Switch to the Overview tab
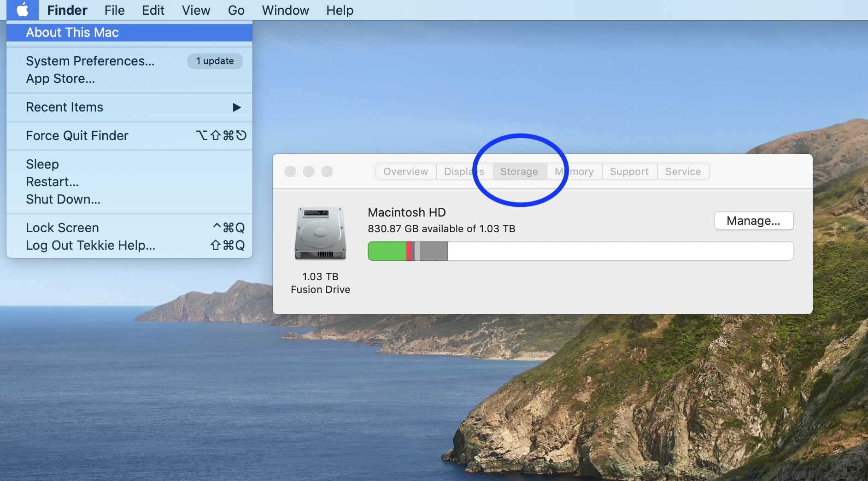The image size is (868, 481). [406, 171]
